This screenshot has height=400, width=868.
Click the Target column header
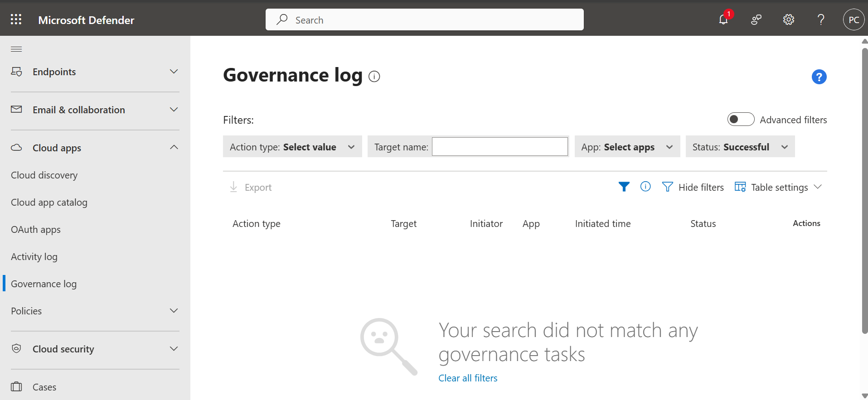point(403,224)
